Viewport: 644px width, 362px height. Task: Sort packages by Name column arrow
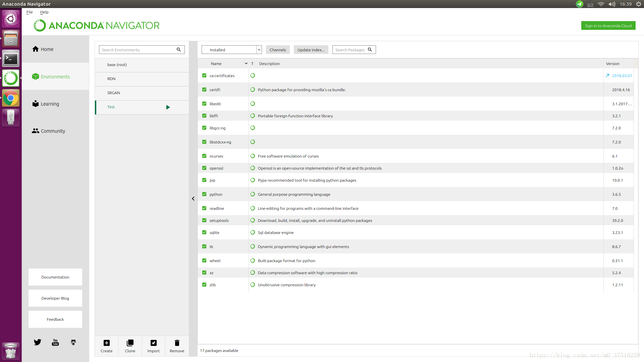tap(246, 63)
